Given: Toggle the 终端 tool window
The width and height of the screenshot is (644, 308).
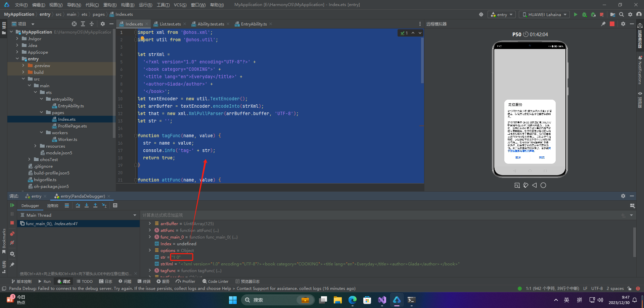Looking at the screenshot, I should pos(144,281).
